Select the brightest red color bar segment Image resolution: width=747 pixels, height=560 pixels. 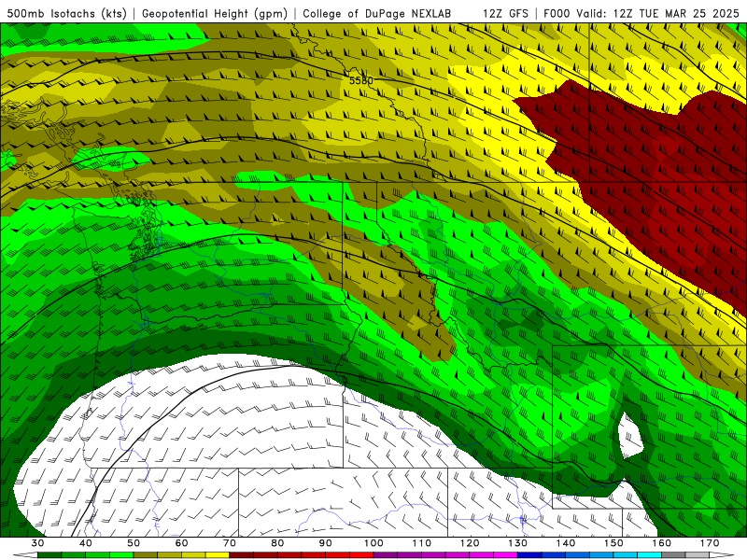pos(361,554)
